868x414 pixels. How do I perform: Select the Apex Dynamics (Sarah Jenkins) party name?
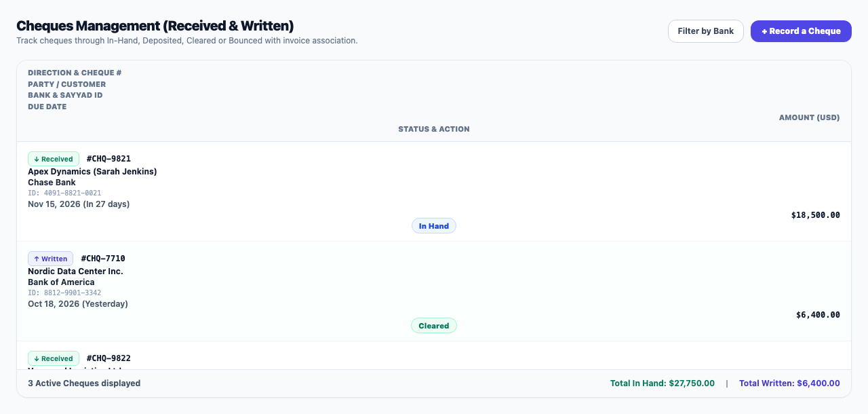pyautogui.click(x=92, y=172)
